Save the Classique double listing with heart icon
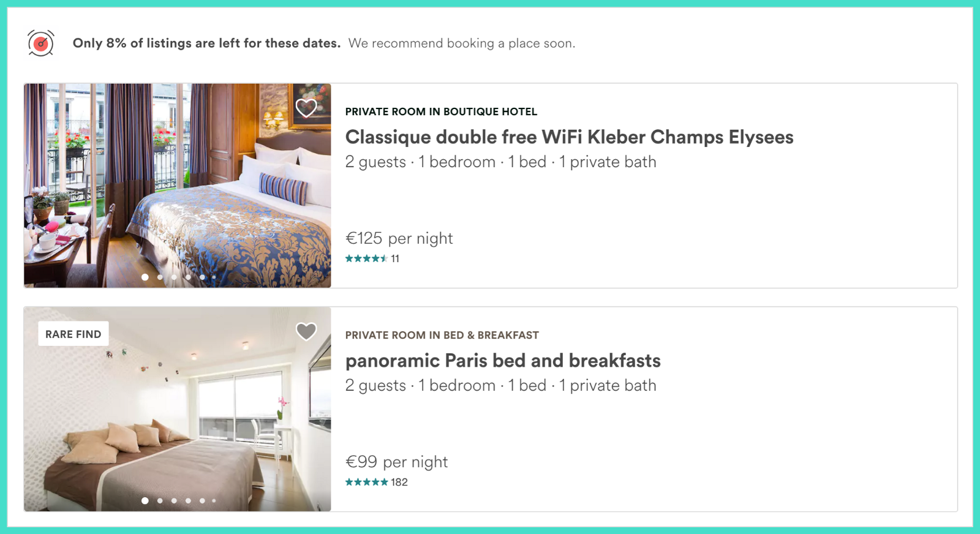Screen dimensions: 980x534 coord(306,108)
